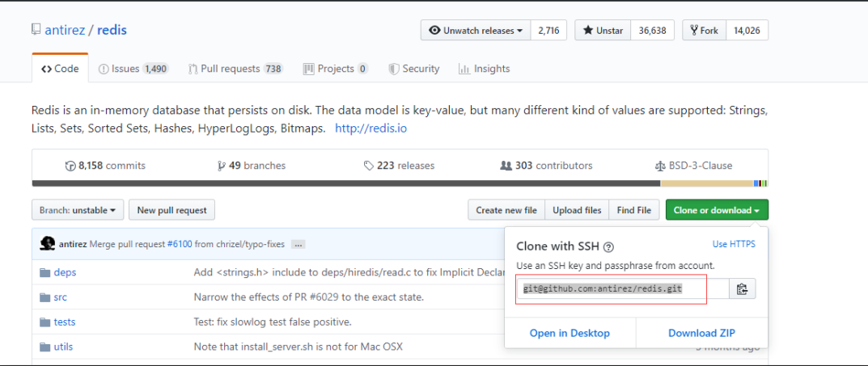This screenshot has width=868, height=366.
Task: Open the Projects tab
Action: click(336, 69)
